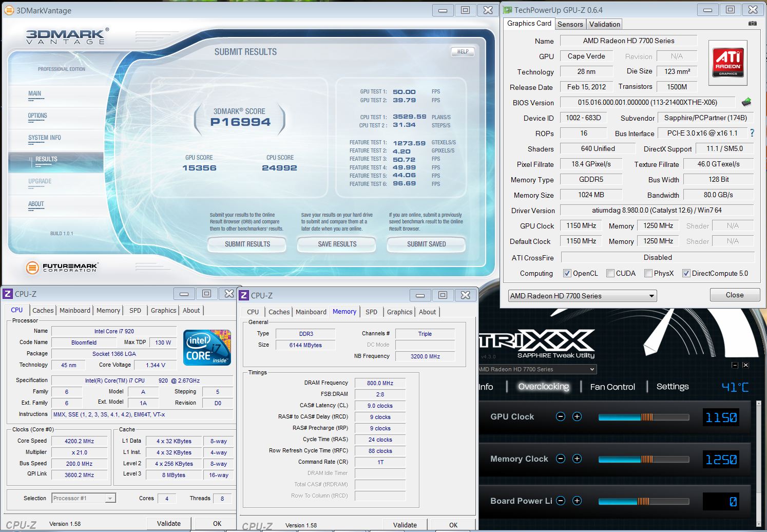Increase Board Power Limit with plus icon

[x=577, y=501]
